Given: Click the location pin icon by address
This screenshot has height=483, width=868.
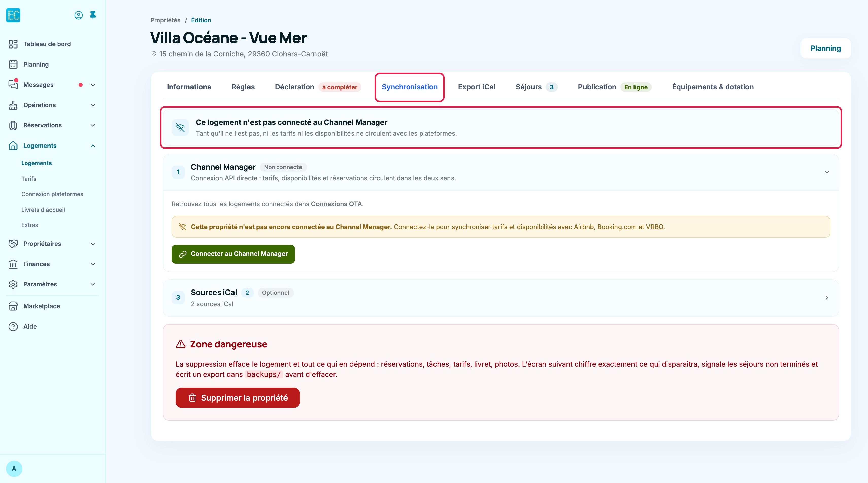Looking at the screenshot, I should 154,54.
